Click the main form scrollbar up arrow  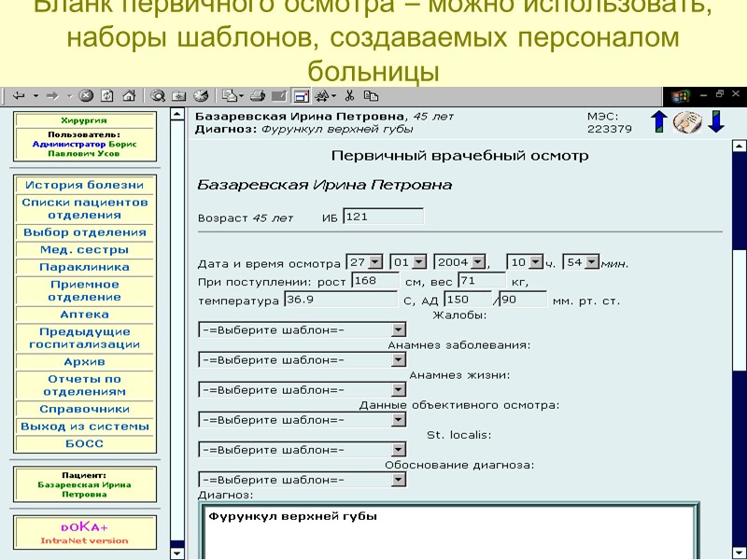pyautogui.click(x=740, y=147)
